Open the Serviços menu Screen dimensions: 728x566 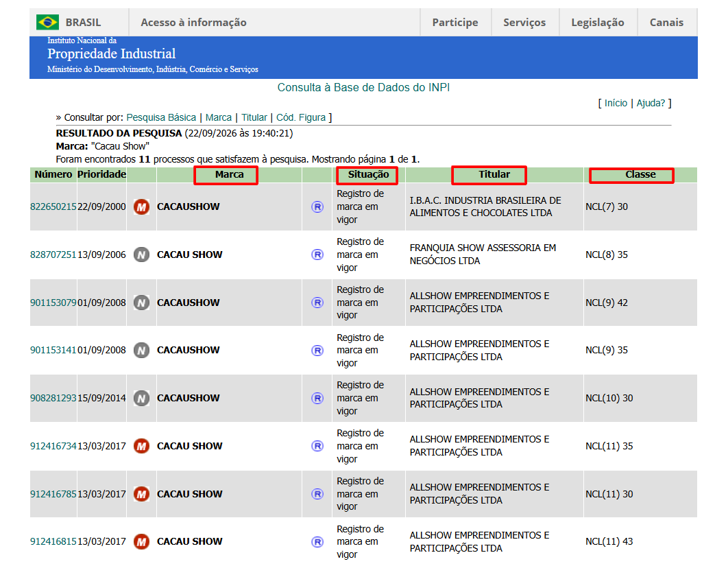[x=524, y=23]
